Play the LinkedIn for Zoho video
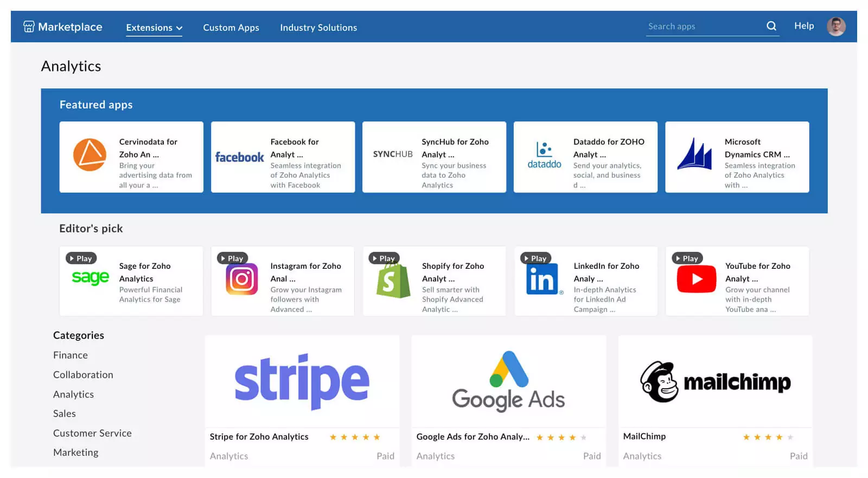Screen dimensions: 868x478 535,259
